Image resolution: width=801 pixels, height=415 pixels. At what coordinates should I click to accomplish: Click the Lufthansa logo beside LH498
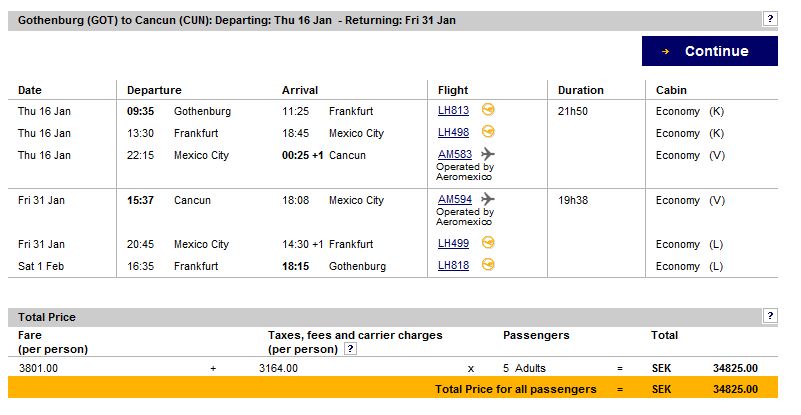click(488, 132)
